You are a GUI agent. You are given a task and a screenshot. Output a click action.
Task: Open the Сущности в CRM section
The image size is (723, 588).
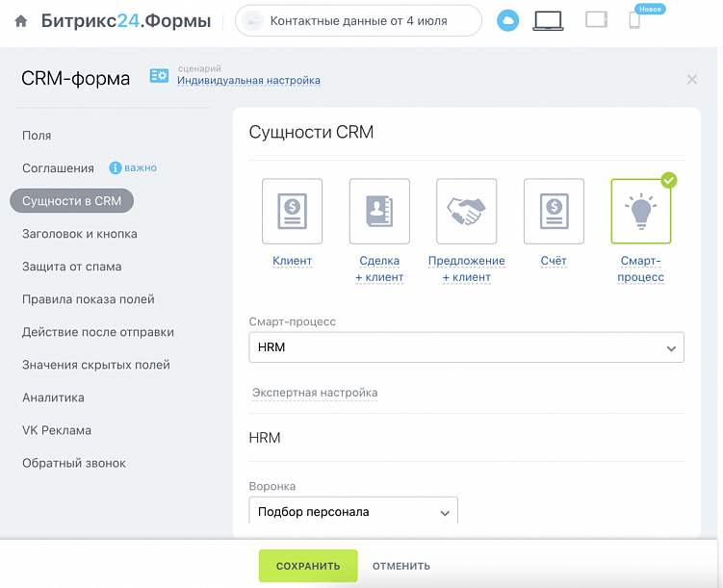[72, 201]
